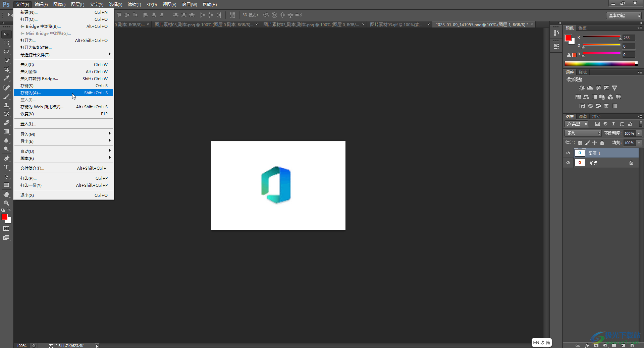Add a Curves adjustment

click(x=598, y=88)
